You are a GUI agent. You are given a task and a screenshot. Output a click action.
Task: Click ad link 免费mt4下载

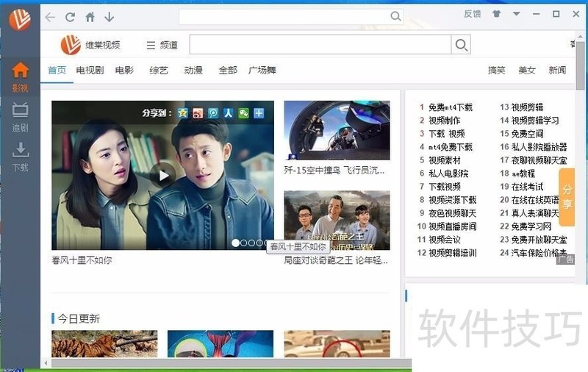451,107
